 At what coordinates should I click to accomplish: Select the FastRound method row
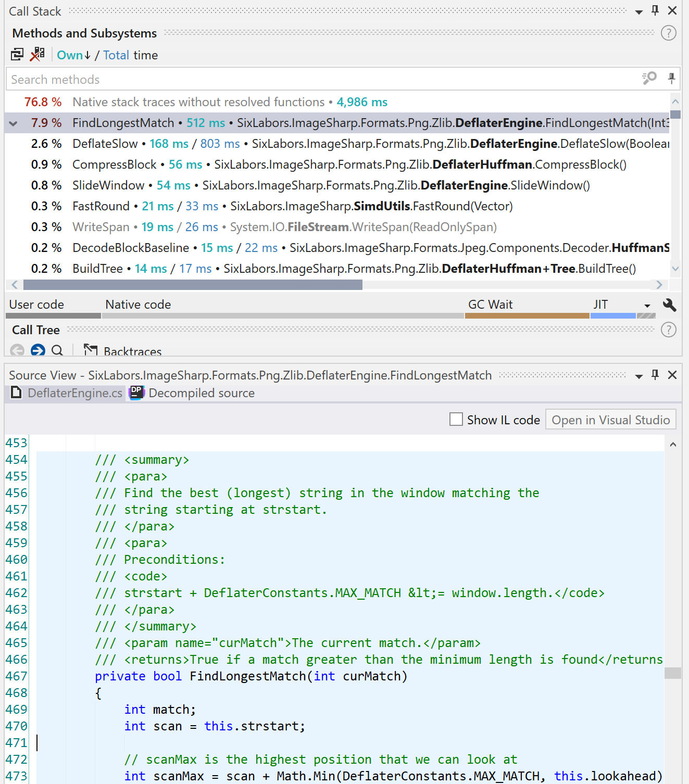point(337,206)
